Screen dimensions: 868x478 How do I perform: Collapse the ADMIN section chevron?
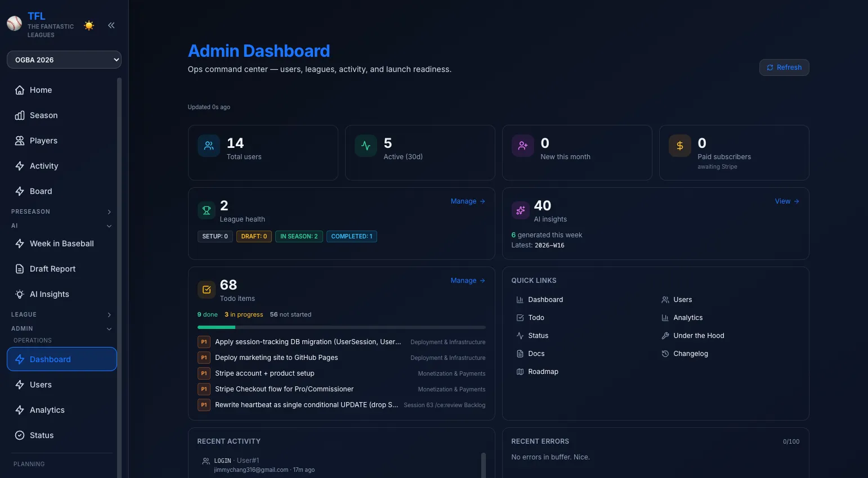[x=109, y=329]
